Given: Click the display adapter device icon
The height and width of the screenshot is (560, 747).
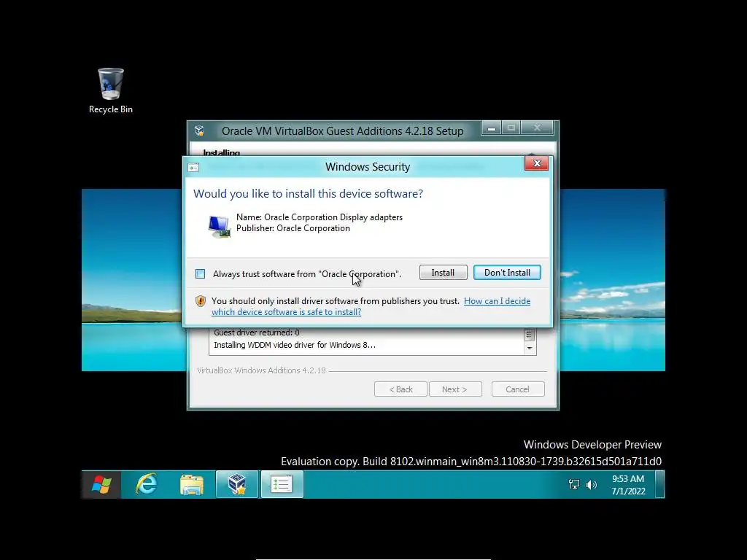Looking at the screenshot, I should coord(219,226).
